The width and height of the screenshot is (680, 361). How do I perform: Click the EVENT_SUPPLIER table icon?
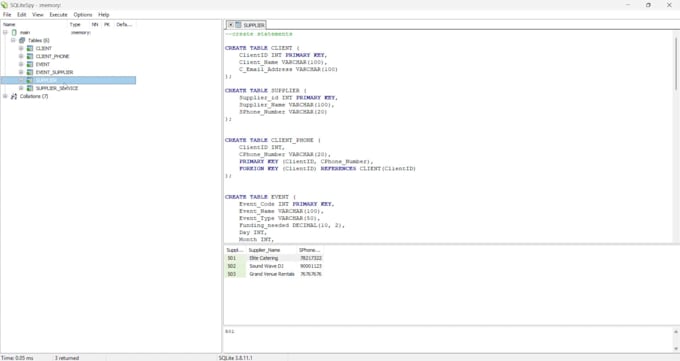tap(30, 72)
